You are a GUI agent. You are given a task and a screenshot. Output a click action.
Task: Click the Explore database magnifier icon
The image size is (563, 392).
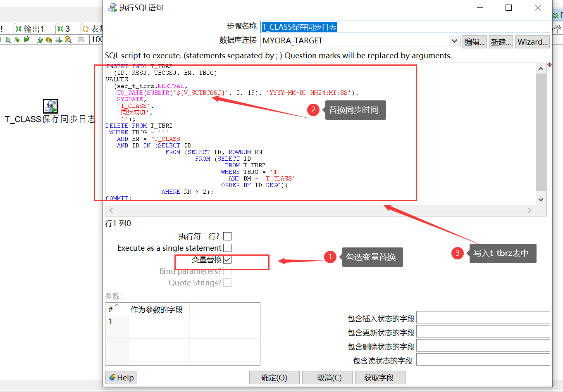68,40
